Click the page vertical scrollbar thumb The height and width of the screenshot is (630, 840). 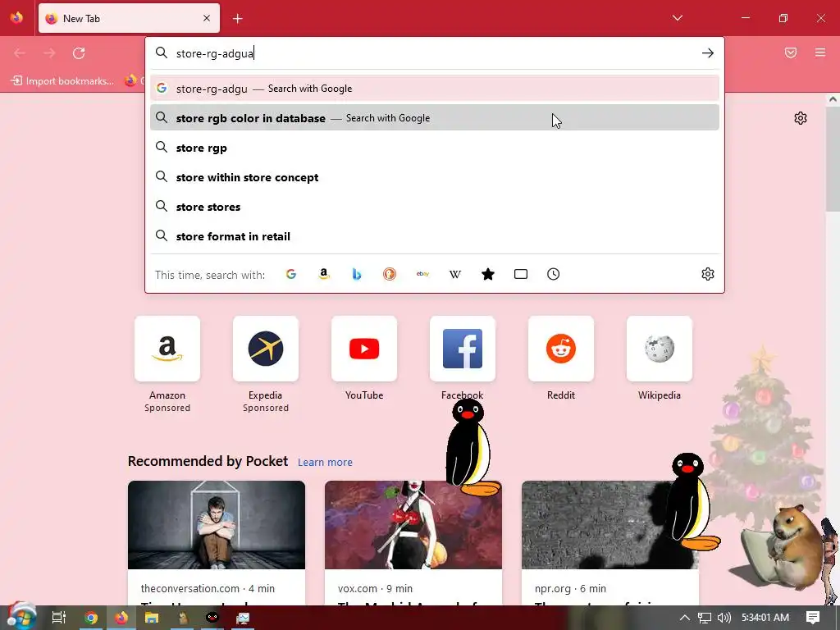point(833,158)
